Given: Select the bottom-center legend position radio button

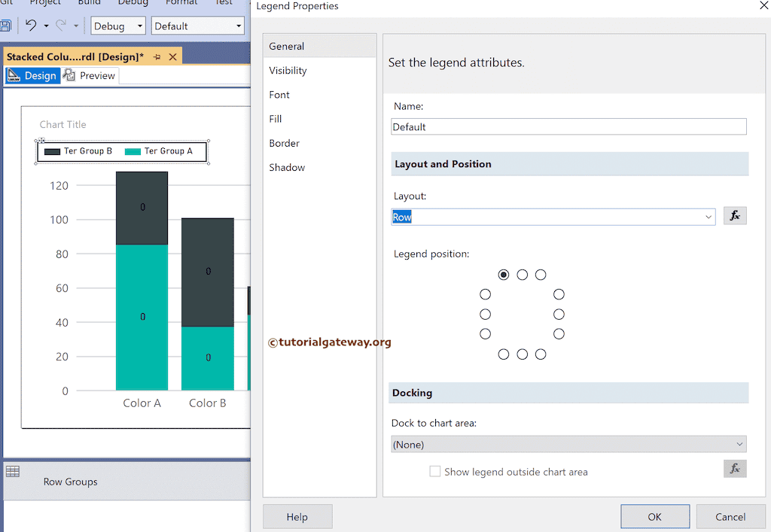Looking at the screenshot, I should coord(523,354).
